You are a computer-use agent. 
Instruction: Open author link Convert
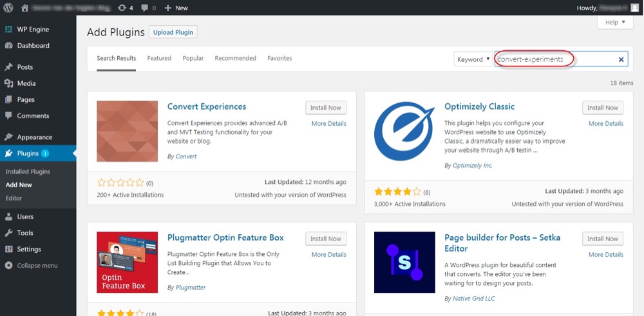pos(186,156)
